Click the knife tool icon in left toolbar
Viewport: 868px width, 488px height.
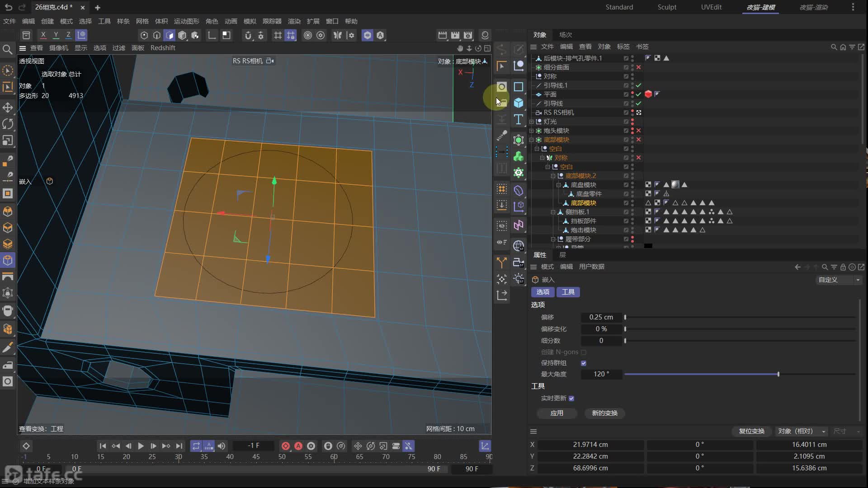(x=8, y=347)
